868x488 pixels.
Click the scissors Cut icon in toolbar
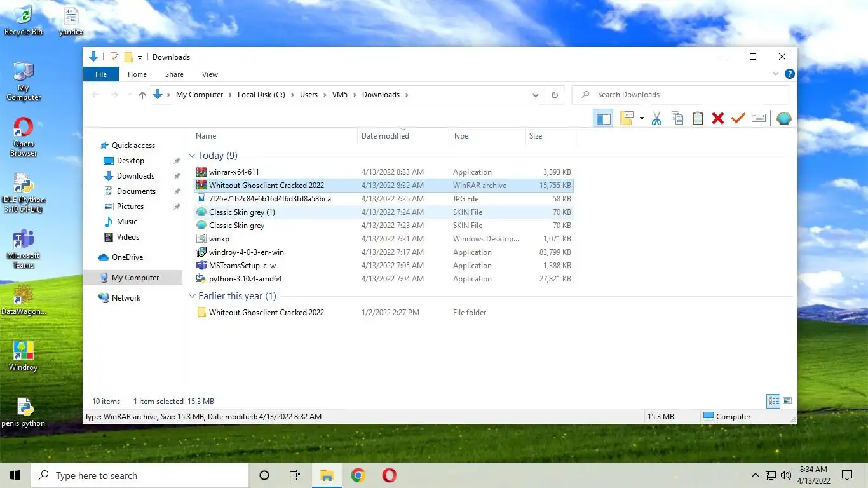[657, 118]
